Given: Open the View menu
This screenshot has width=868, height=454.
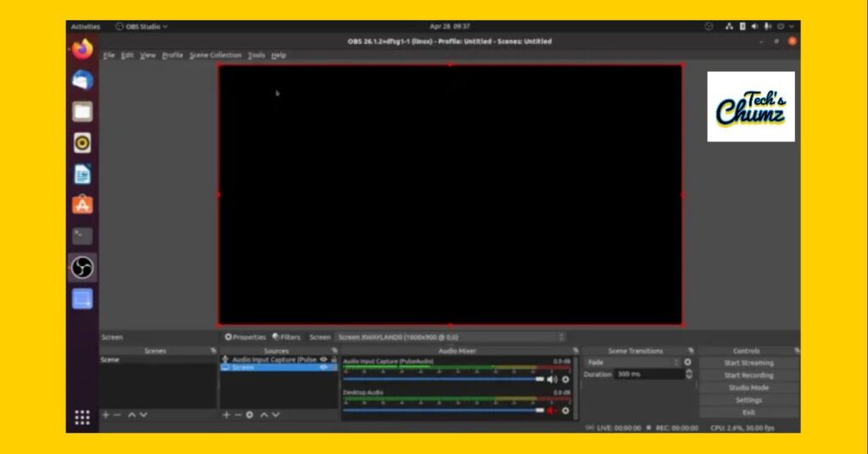Looking at the screenshot, I should pyautogui.click(x=147, y=55).
